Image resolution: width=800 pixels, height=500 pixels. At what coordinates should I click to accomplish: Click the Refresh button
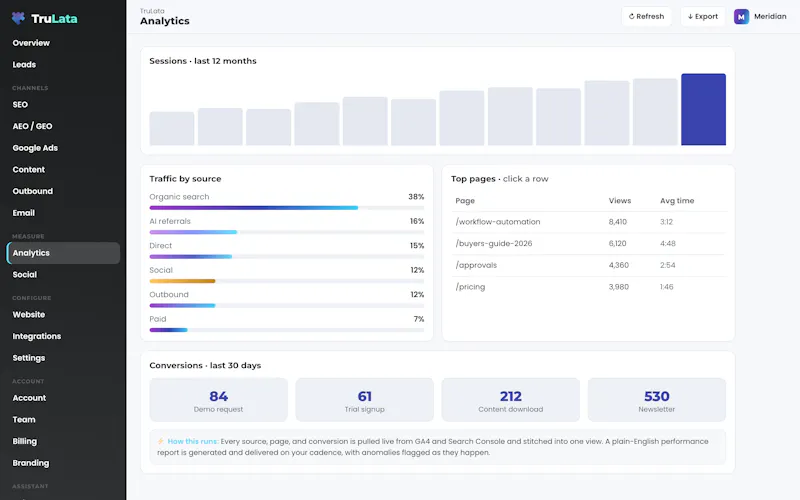646,16
